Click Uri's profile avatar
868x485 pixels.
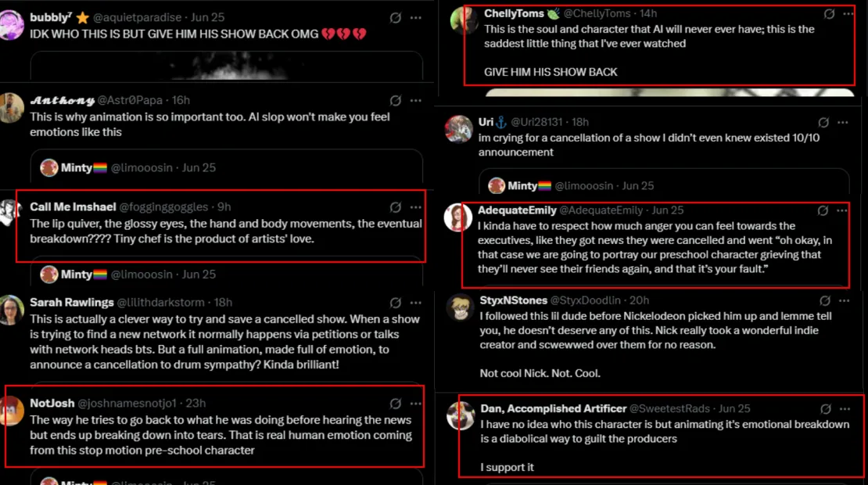[459, 129]
